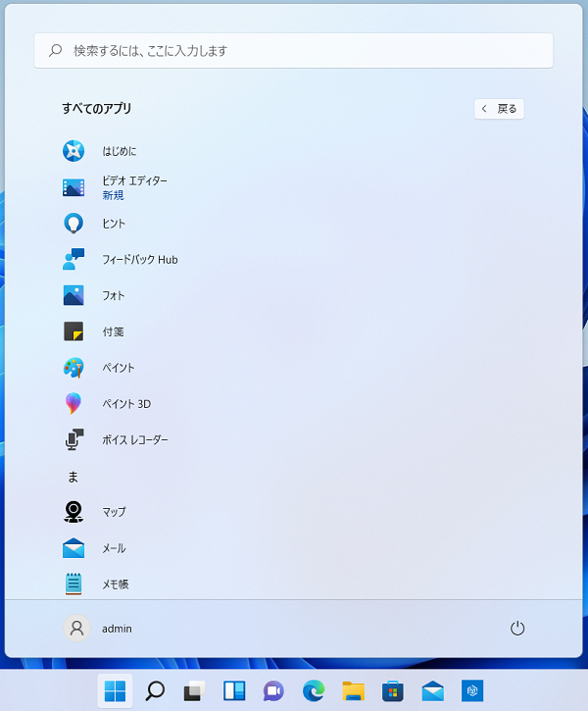588x711 pixels.
Task: Select the ビデオ エディター name text
Action: pos(134,180)
